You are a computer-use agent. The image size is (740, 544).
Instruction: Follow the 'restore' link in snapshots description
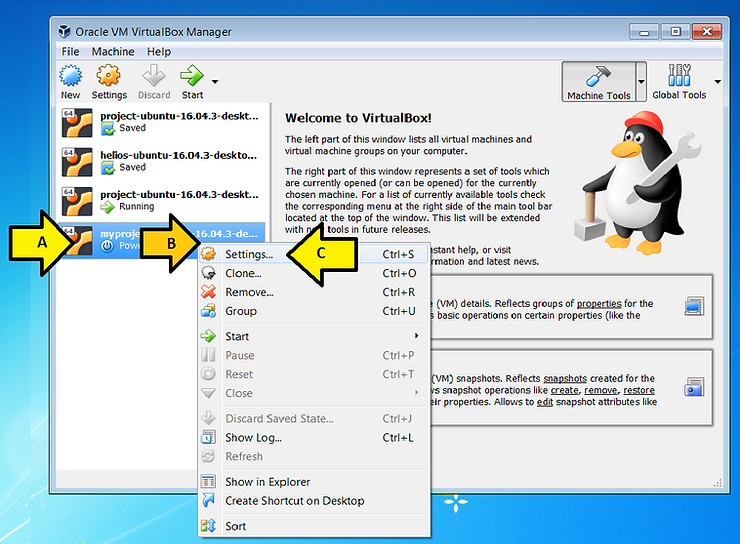(x=639, y=390)
